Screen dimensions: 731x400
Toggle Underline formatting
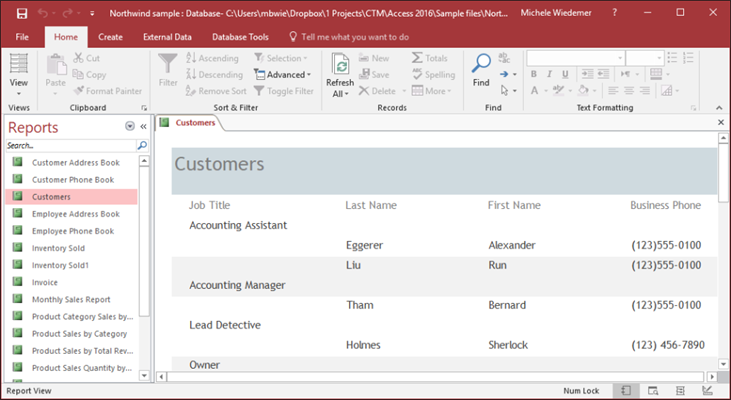[565, 74]
